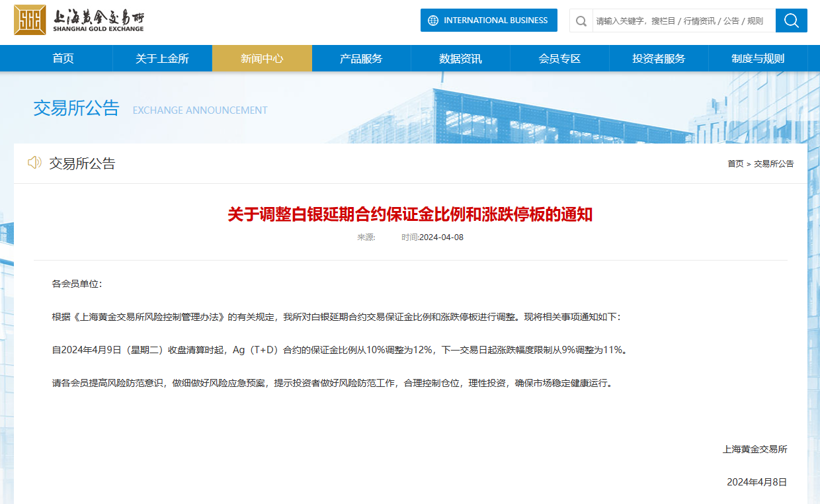Click the gray magnifier icon in search box
The width and height of the screenshot is (820, 504).
tap(581, 21)
